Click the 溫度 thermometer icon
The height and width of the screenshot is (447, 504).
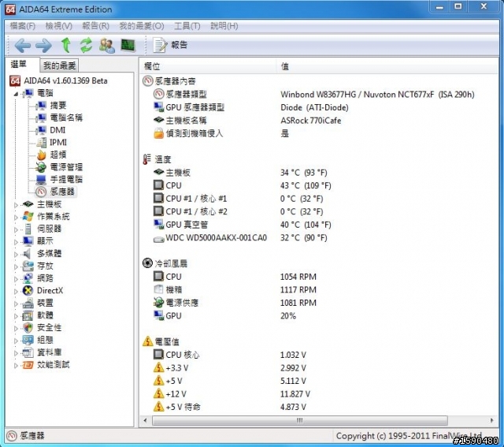tap(147, 159)
